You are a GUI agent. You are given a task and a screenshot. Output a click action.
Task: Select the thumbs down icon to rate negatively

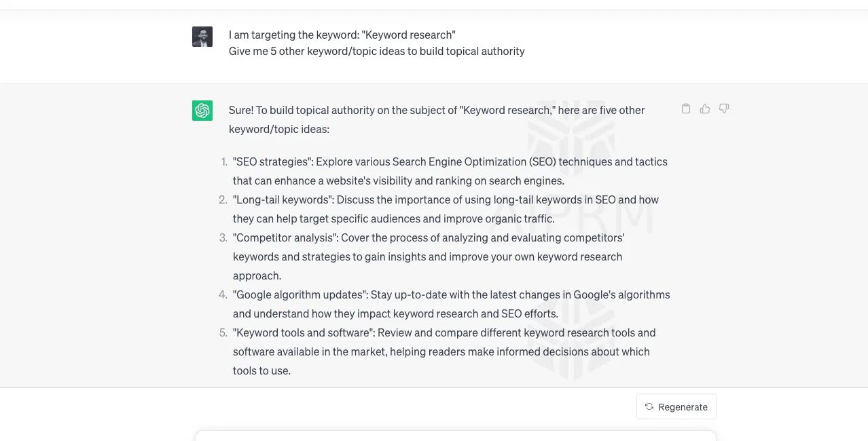pyautogui.click(x=723, y=109)
